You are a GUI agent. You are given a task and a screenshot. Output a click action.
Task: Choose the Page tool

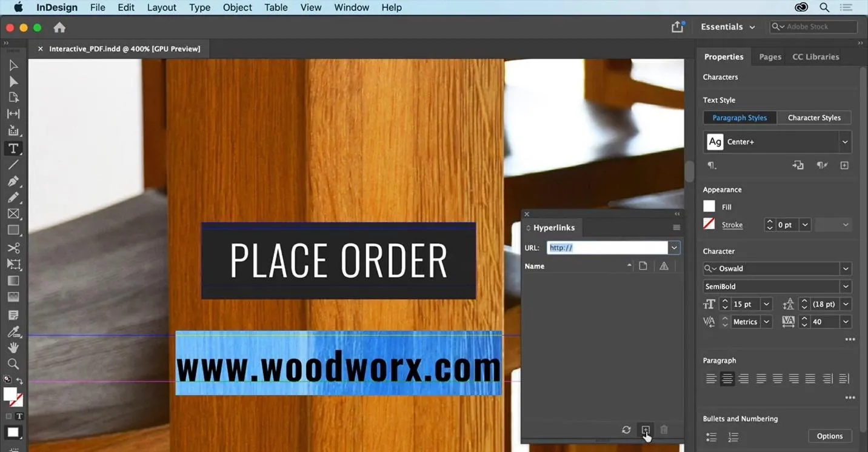tap(13, 98)
